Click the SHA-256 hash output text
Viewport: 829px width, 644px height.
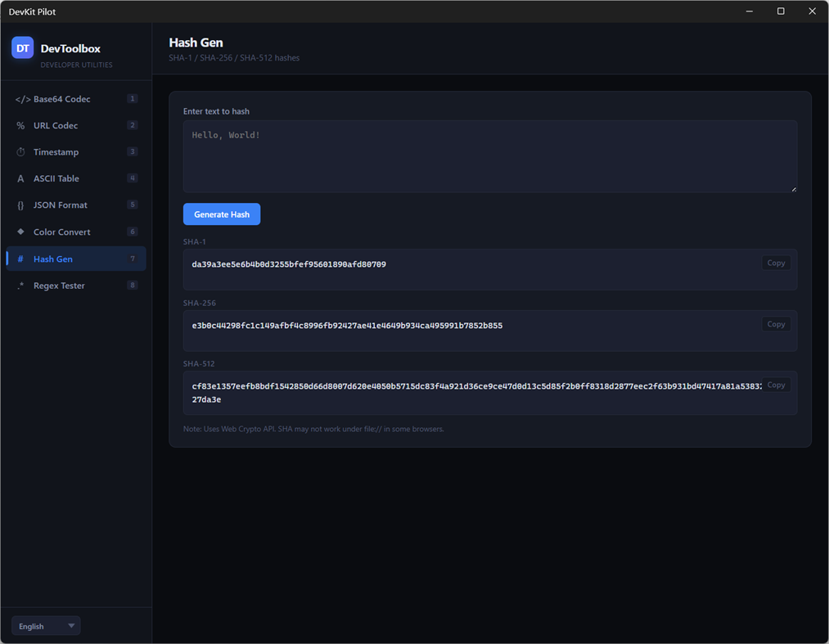[347, 326]
